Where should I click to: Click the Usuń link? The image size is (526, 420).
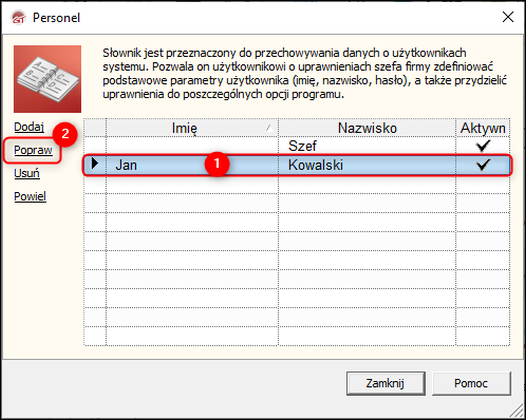[x=27, y=173]
